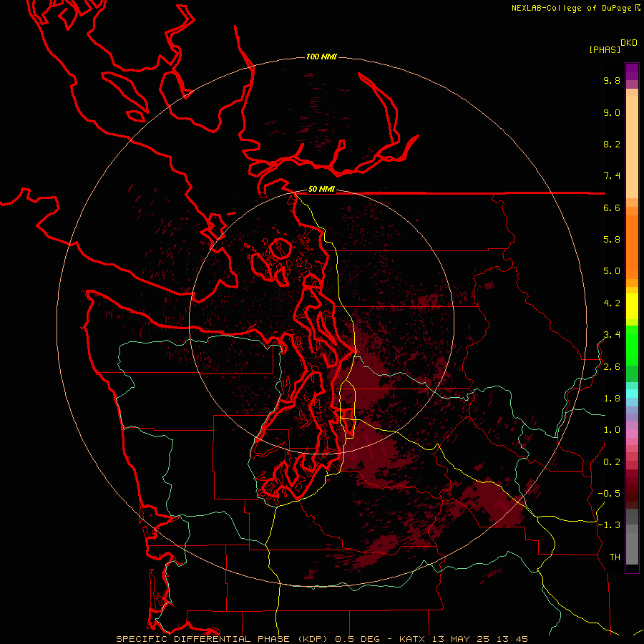Click the 8.2 scale value

[612, 144]
